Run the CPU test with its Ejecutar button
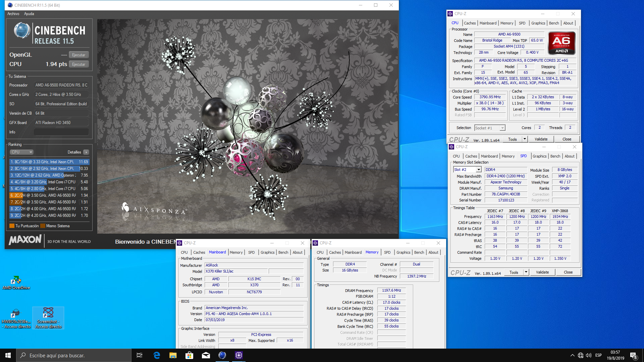The image size is (644, 362). pos(79,64)
